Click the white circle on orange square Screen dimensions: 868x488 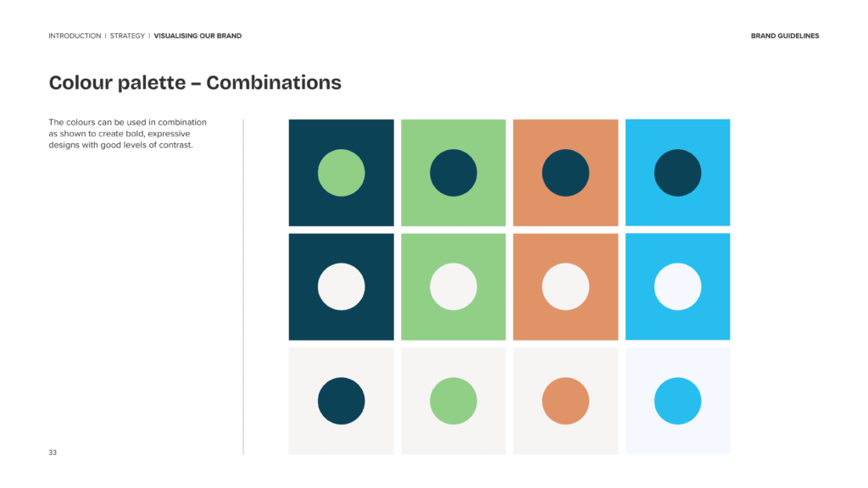tap(565, 286)
